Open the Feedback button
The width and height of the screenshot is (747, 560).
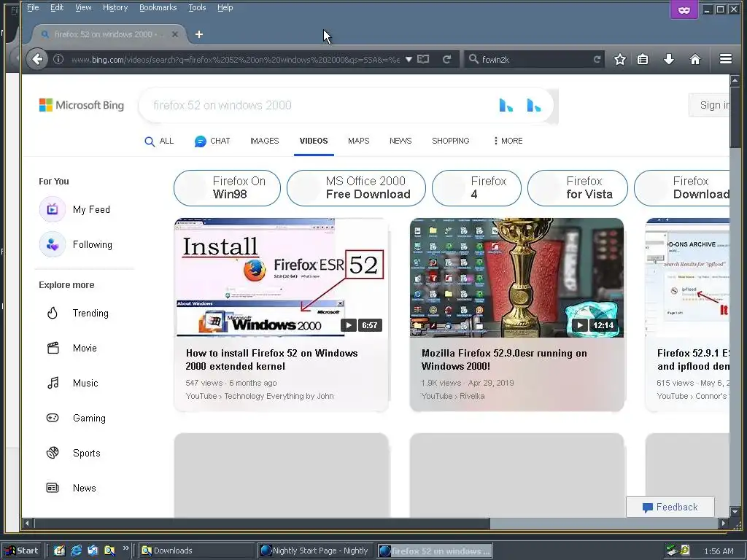coord(670,507)
